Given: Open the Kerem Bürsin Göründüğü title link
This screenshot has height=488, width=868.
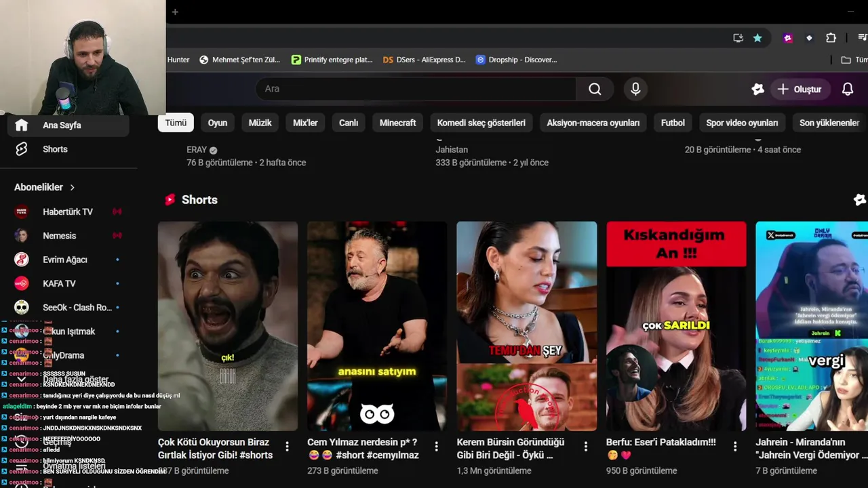Looking at the screenshot, I should click(511, 449).
